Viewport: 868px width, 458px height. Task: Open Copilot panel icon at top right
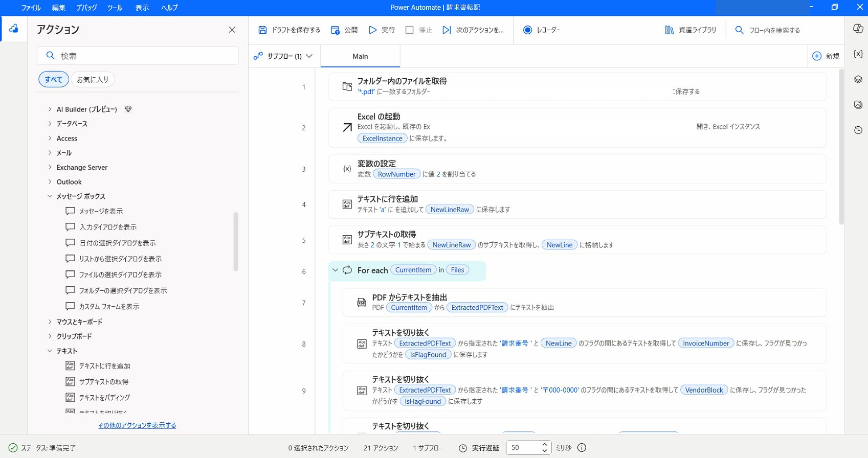[x=858, y=29]
